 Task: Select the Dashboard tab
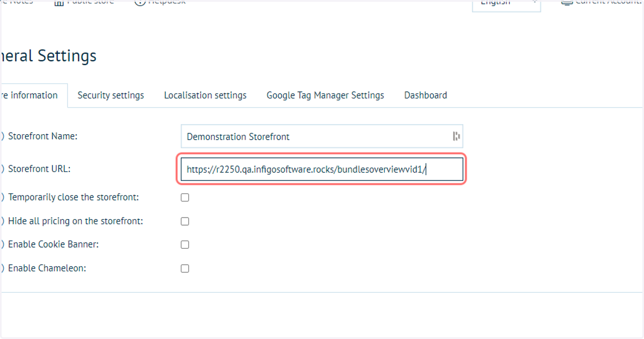426,96
